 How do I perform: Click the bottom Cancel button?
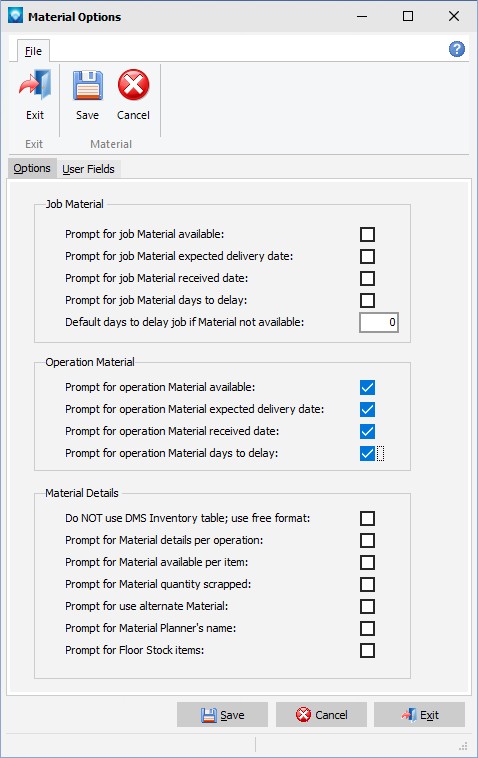321,714
